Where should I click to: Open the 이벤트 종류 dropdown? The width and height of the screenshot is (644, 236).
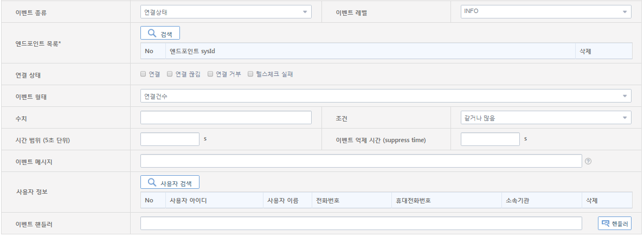pos(226,11)
